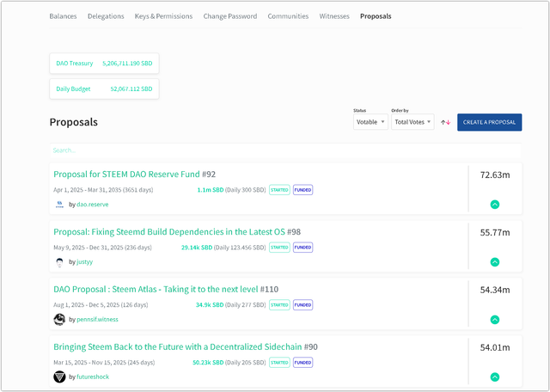Open futureshock avatar image
Screen dimensions: 550x392
point(59,377)
